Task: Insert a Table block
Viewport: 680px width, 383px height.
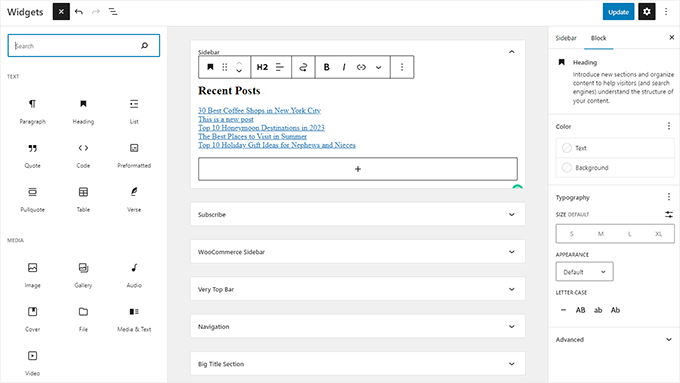Action: tap(83, 199)
